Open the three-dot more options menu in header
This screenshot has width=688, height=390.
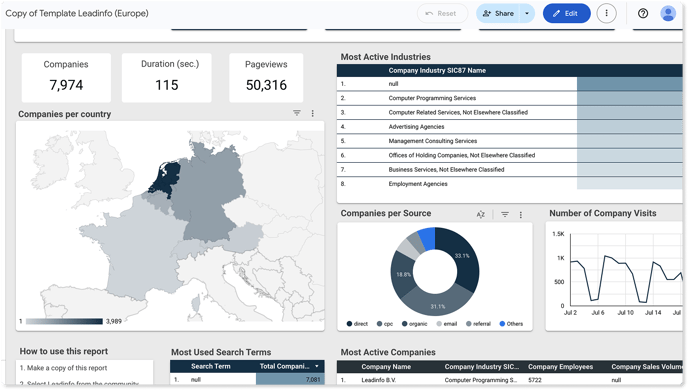pyautogui.click(x=606, y=14)
